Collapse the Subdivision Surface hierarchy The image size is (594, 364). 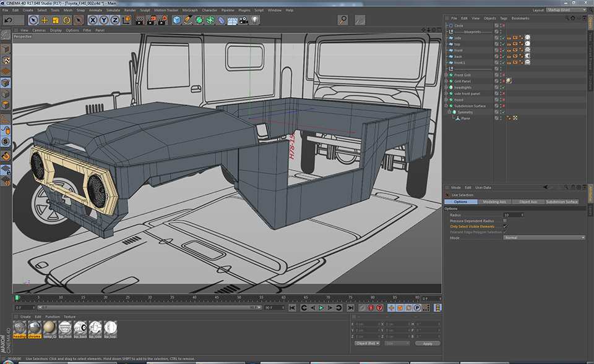coord(446,106)
